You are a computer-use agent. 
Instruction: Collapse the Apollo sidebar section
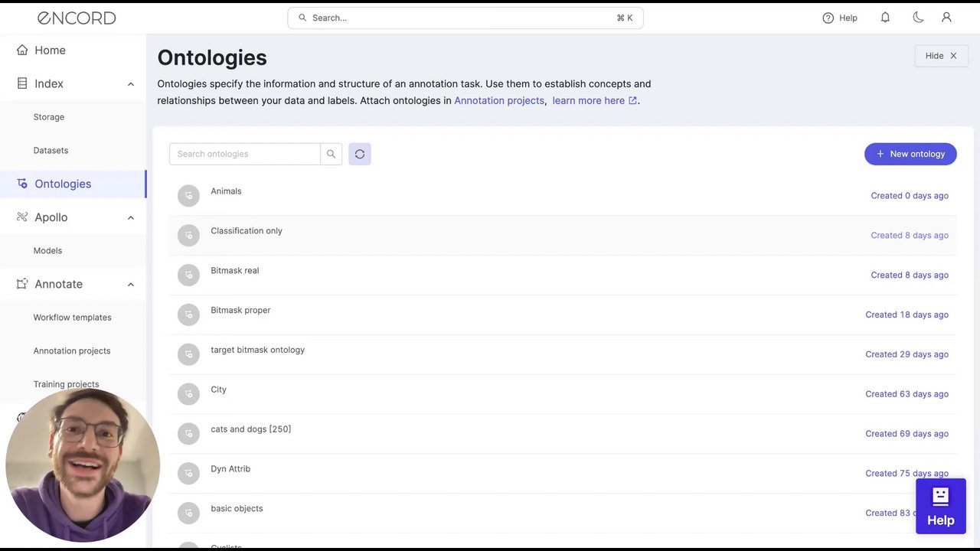point(130,217)
